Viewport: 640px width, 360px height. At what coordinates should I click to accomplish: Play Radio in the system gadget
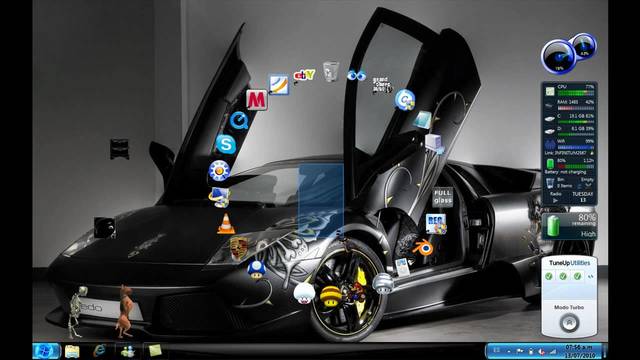[555, 200]
